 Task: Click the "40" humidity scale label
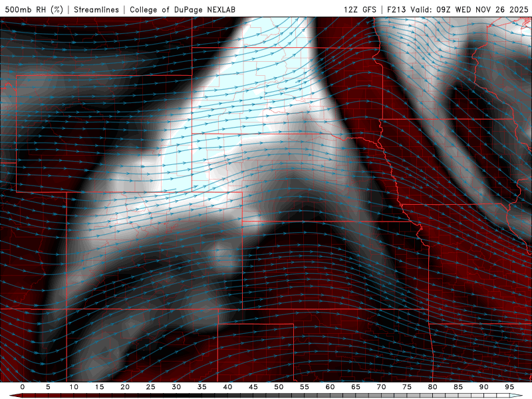coord(227,387)
